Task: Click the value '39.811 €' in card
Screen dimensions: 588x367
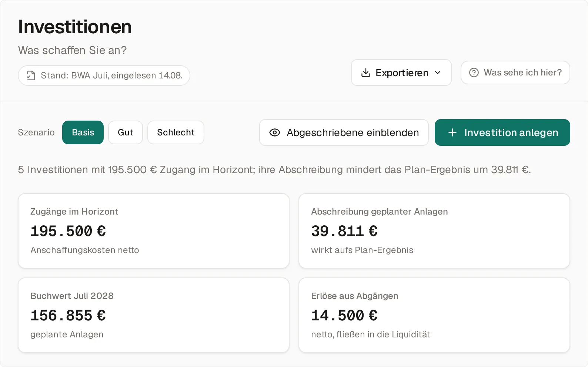Action: point(344,231)
